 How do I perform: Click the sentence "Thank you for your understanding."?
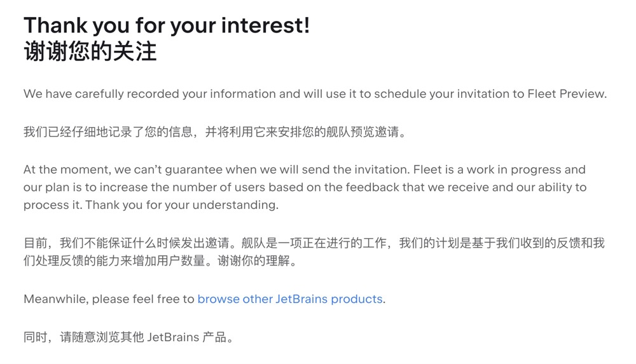(x=182, y=205)
